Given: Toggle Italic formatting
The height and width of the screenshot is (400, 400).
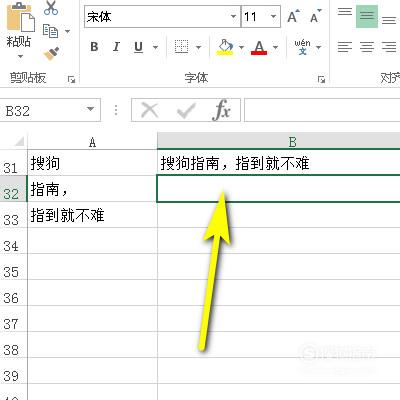Looking at the screenshot, I should tap(116, 47).
